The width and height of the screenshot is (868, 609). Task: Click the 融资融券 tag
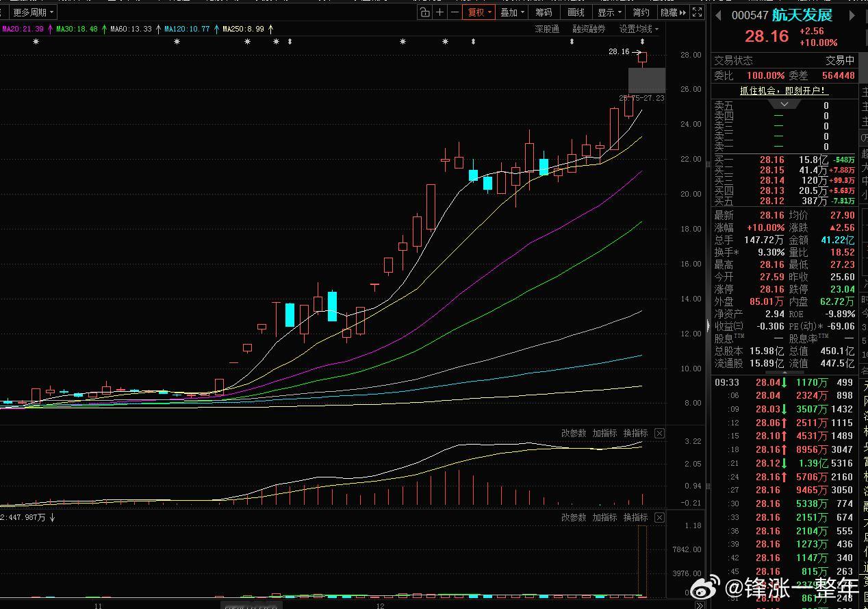589,29
